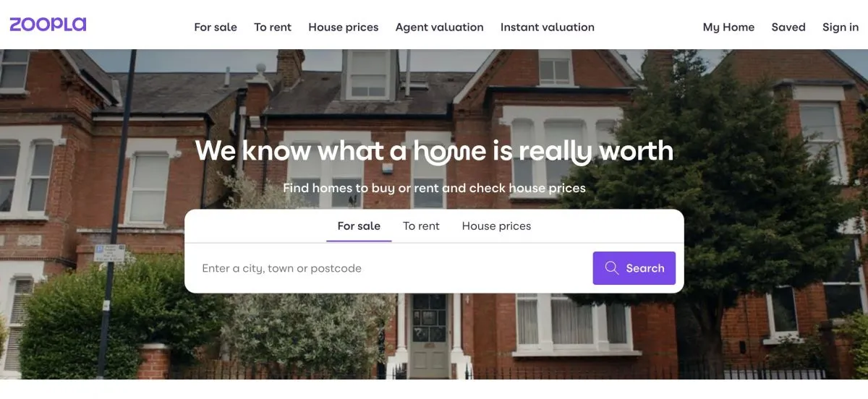
Task: Open My Home from the header
Action: click(x=728, y=27)
